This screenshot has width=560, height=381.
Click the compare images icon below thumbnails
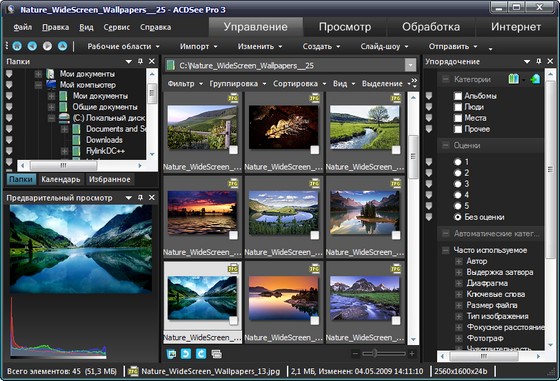[216, 354]
